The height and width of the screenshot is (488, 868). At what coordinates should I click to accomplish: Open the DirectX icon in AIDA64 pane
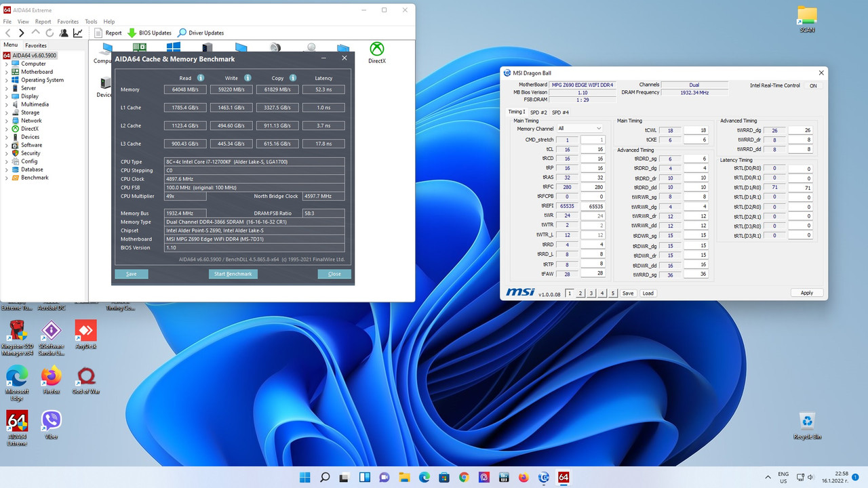click(x=376, y=53)
